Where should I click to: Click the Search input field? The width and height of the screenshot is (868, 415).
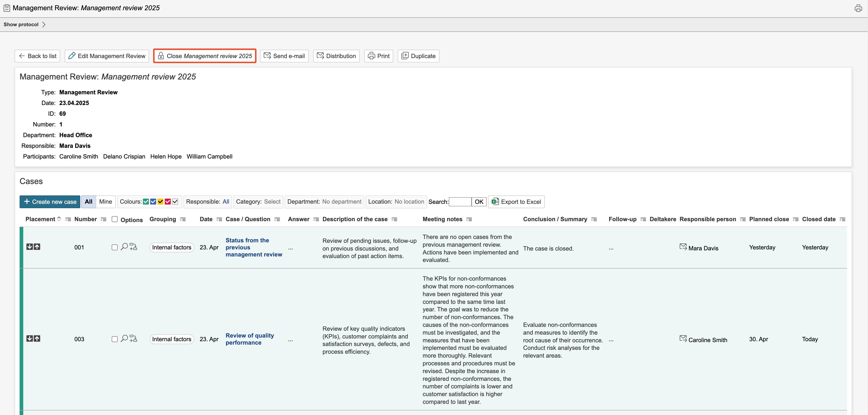click(460, 202)
